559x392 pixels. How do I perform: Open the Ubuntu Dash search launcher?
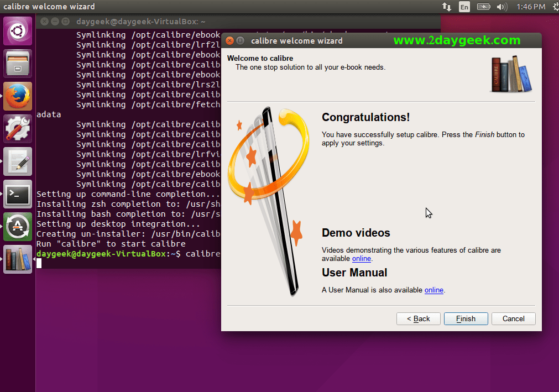(18, 31)
